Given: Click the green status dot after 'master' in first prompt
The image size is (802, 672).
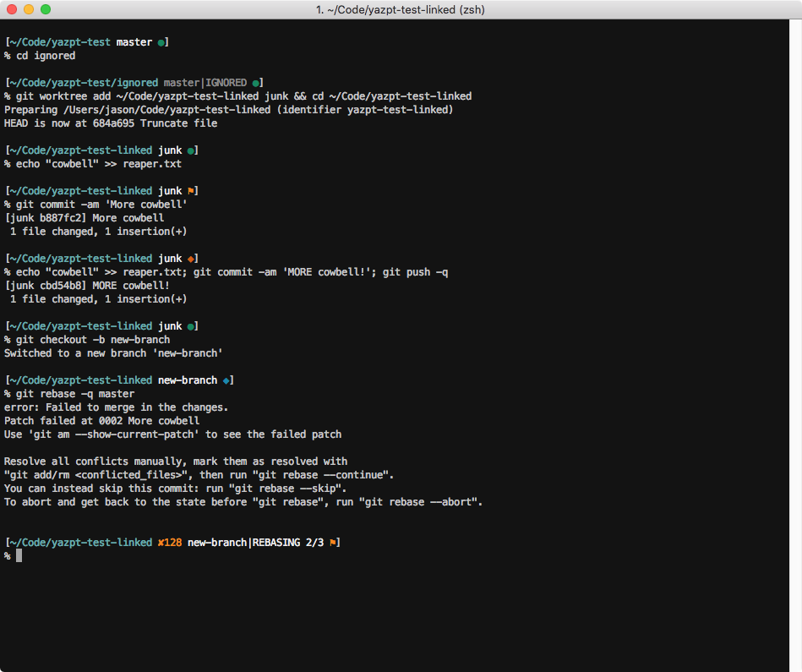Looking at the screenshot, I should pos(161,42).
